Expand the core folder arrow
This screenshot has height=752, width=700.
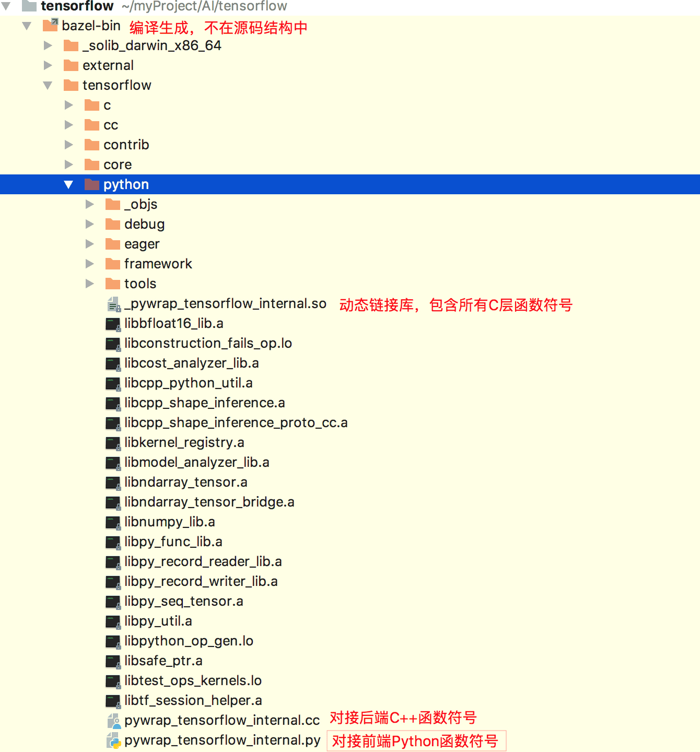[69, 164]
